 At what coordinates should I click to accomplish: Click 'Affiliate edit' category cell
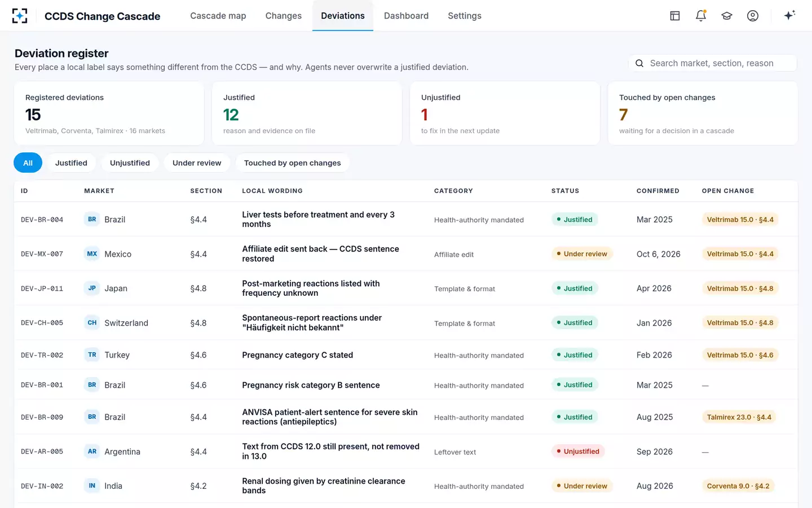[454, 255]
